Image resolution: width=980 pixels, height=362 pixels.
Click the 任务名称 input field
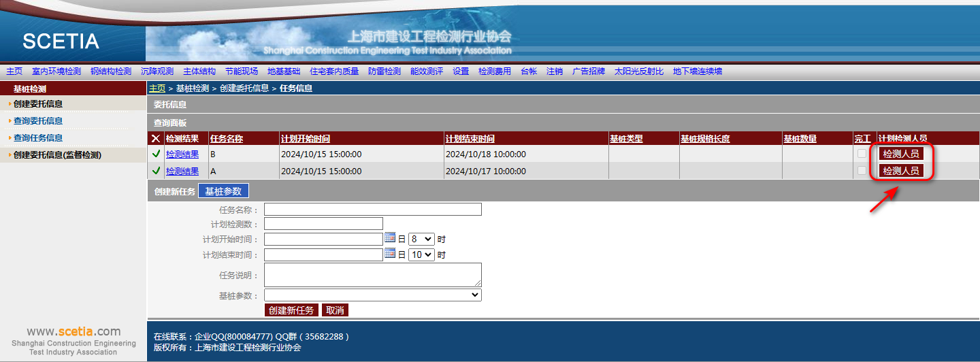coord(372,209)
